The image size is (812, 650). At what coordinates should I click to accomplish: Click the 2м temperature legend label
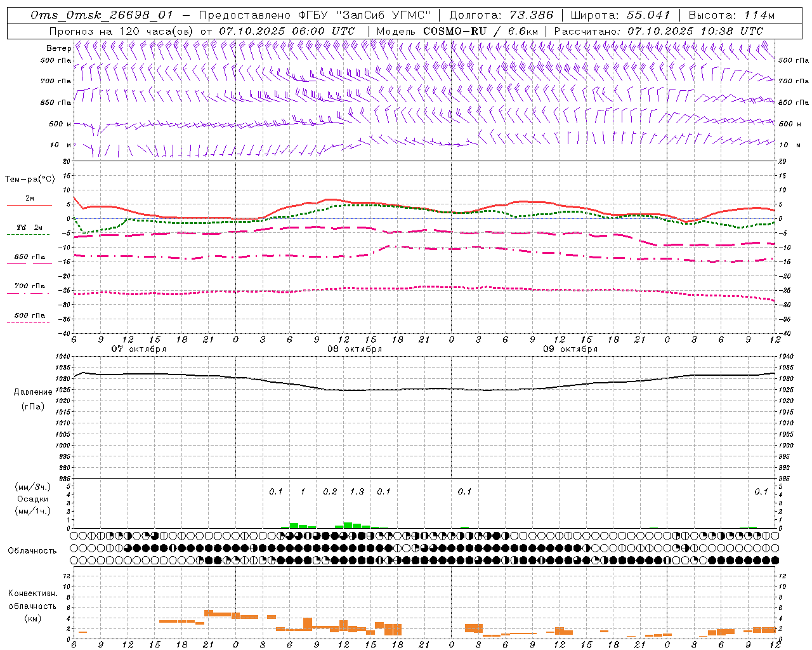(x=30, y=198)
